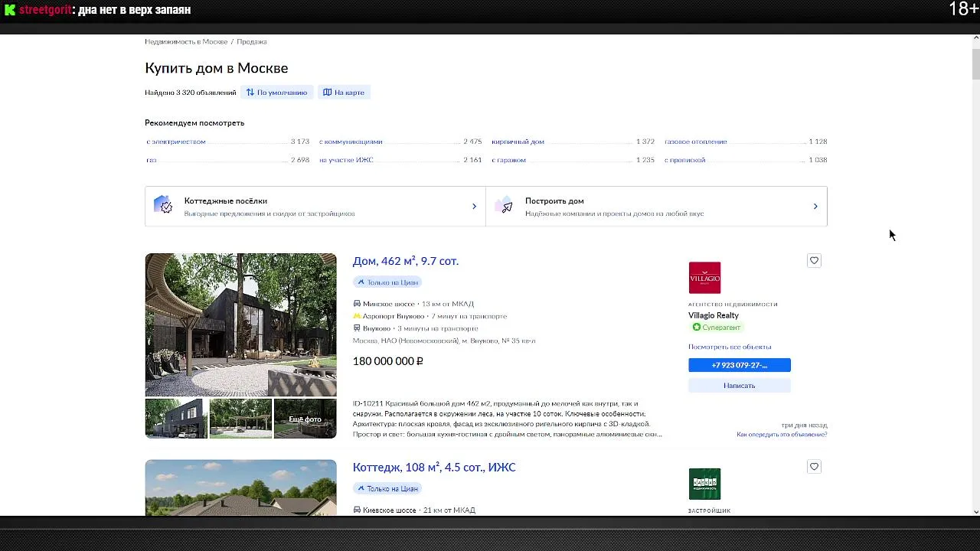Open the main photo of the black house

pos(240,324)
